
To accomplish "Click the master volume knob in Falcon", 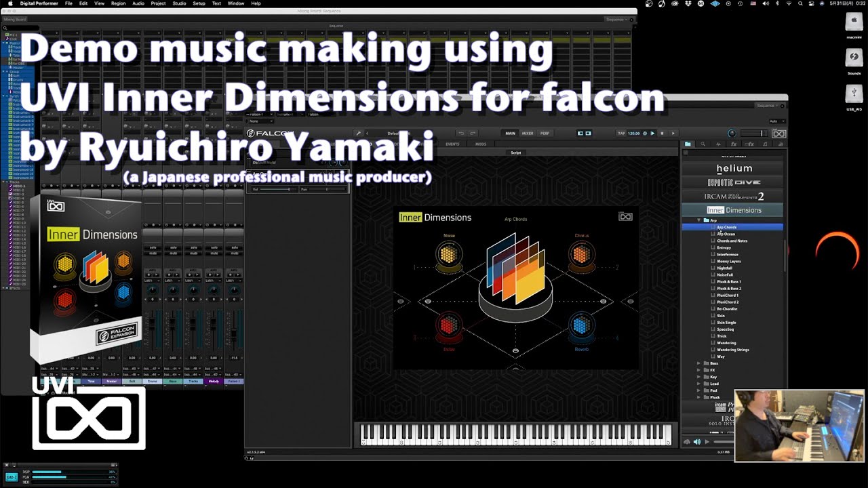I will (731, 134).
